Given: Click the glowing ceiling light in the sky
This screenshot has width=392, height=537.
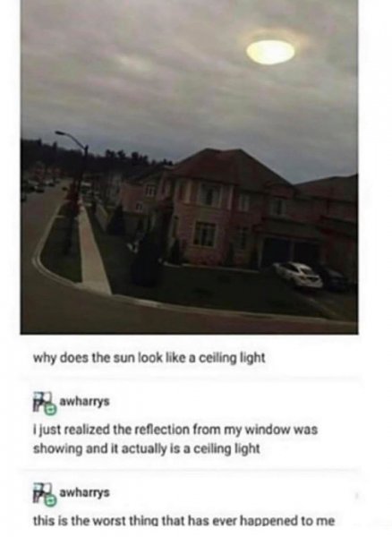Looking at the screenshot, I should pyautogui.click(x=270, y=52).
